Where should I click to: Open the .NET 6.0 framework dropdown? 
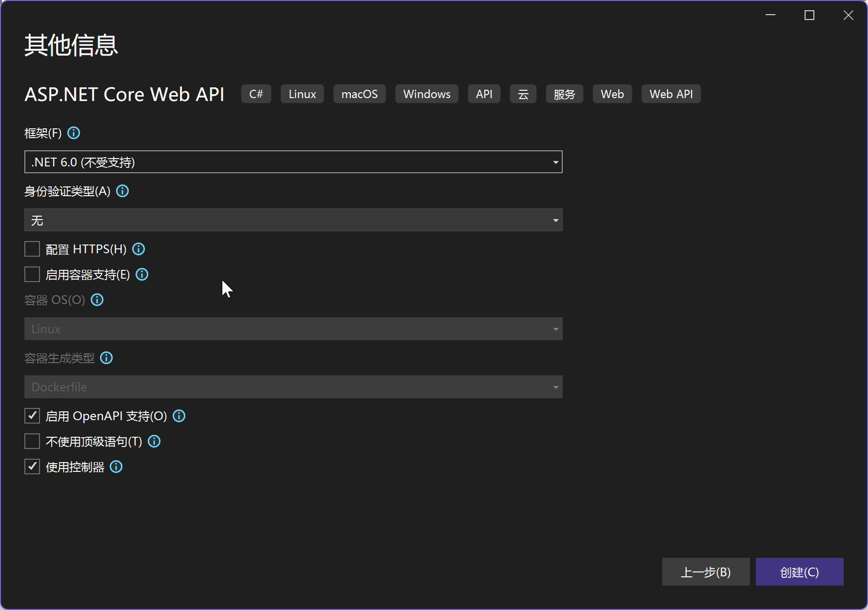coord(294,162)
